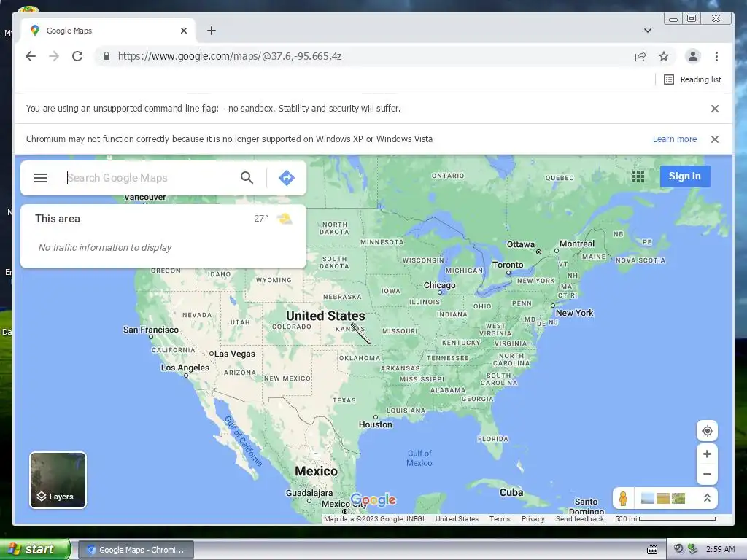Image resolution: width=747 pixels, height=560 pixels.
Task: Click the address bar URL
Action: pyautogui.click(x=230, y=56)
